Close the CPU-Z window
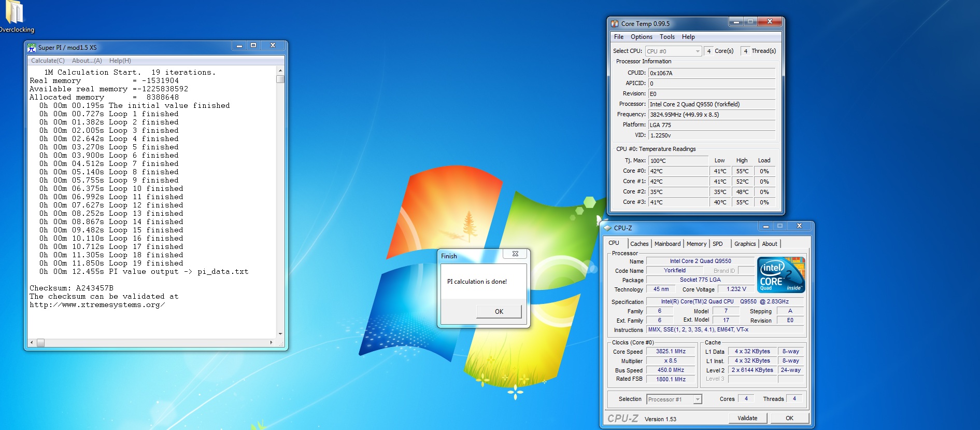980x430 pixels. click(x=799, y=226)
